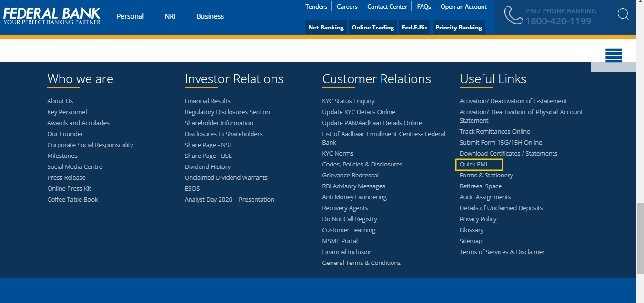Open Grievance Redressal link
Viewport: 644px width, 303px height.
pos(351,175)
